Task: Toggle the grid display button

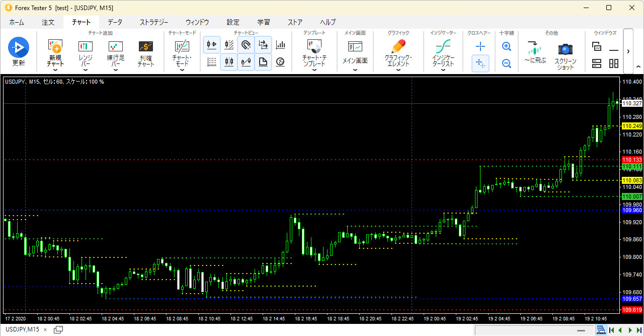Action: coord(212,62)
